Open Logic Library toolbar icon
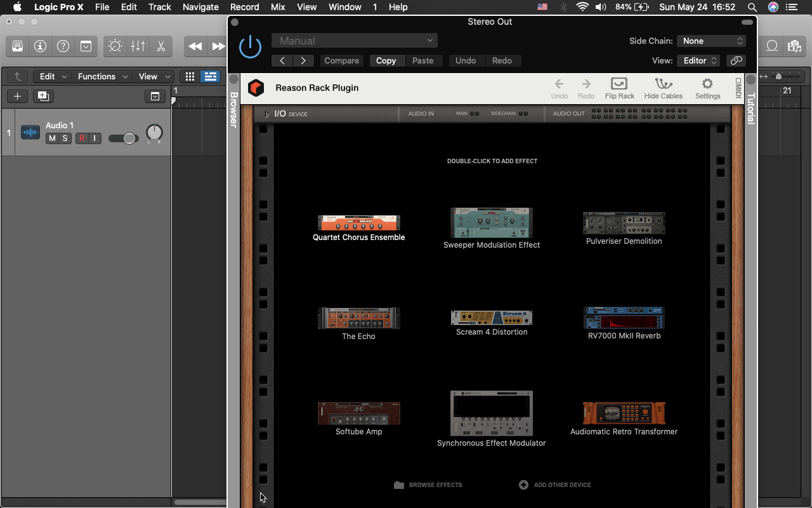812x508 pixels. tap(18, 46)
